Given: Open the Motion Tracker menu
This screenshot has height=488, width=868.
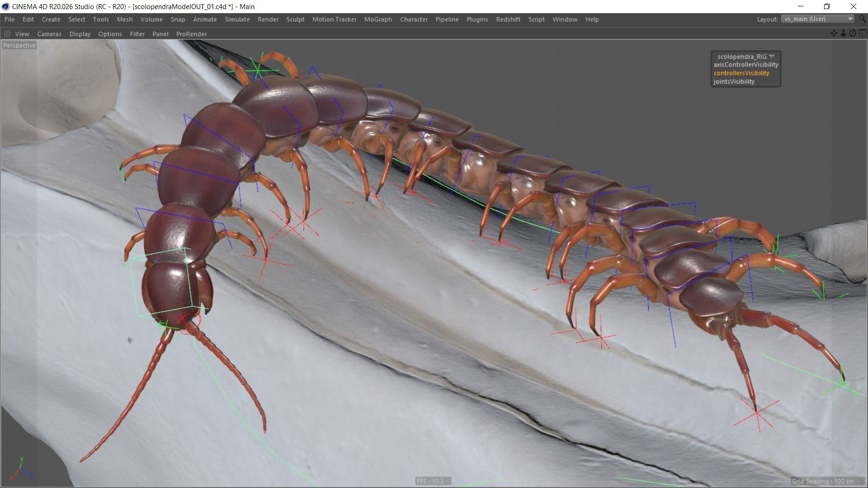Looking at the screenshot, I should pos(335,19).
